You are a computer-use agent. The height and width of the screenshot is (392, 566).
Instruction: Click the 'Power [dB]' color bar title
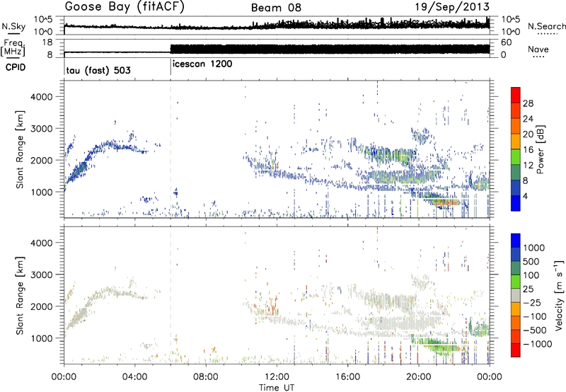[x=540, y=150]
